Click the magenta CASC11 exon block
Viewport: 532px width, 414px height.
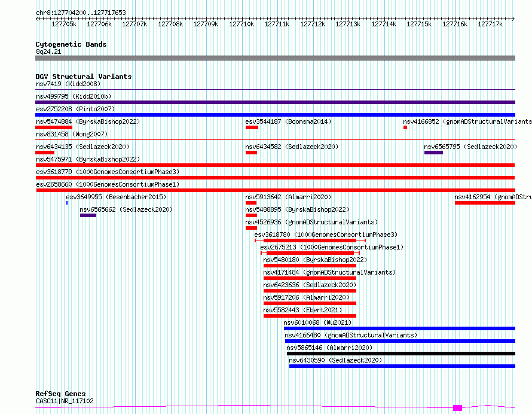(457, 408)
